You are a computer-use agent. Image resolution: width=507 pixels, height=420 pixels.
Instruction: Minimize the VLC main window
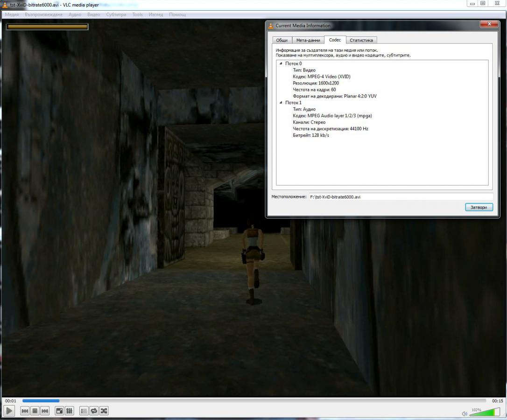(x=472, y=4)
